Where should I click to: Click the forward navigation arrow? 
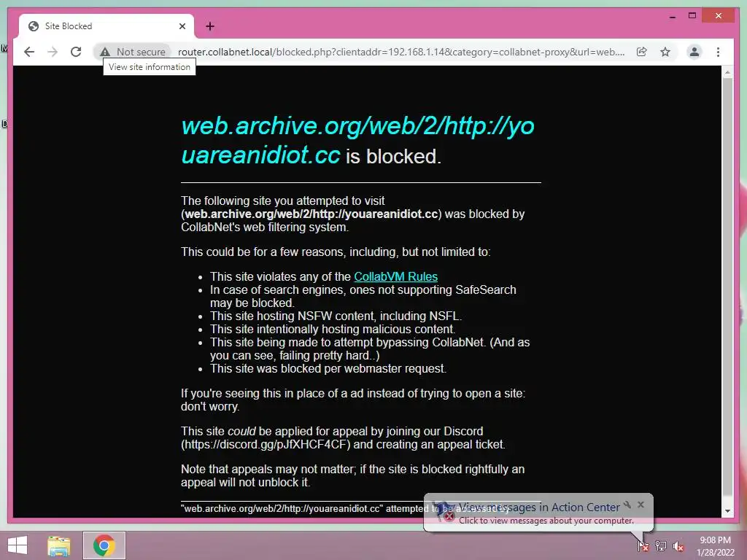(x=53, y=52)
